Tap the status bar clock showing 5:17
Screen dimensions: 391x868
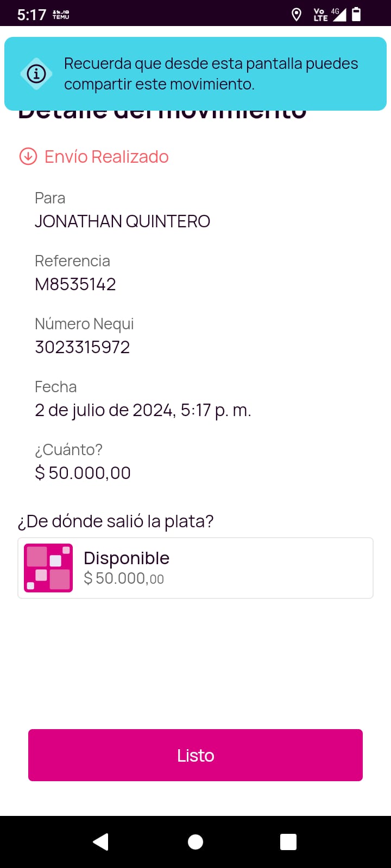click(x=31, y=15)
